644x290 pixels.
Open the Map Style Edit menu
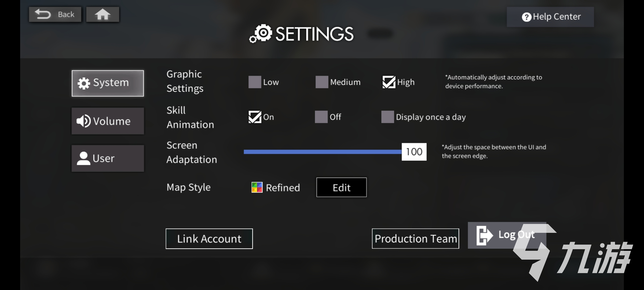(x=342, y=188)
